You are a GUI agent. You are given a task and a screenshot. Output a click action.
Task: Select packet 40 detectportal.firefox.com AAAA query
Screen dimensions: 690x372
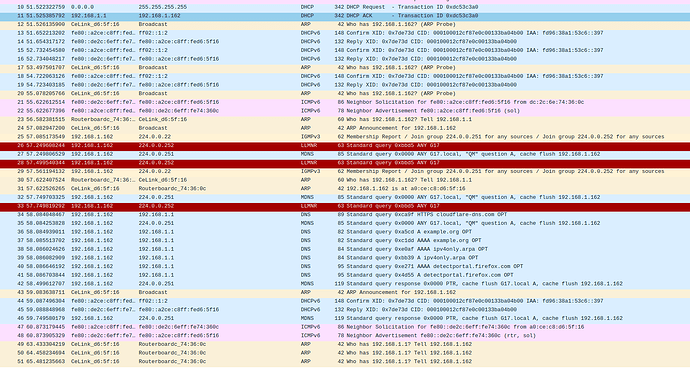point(345,266)
